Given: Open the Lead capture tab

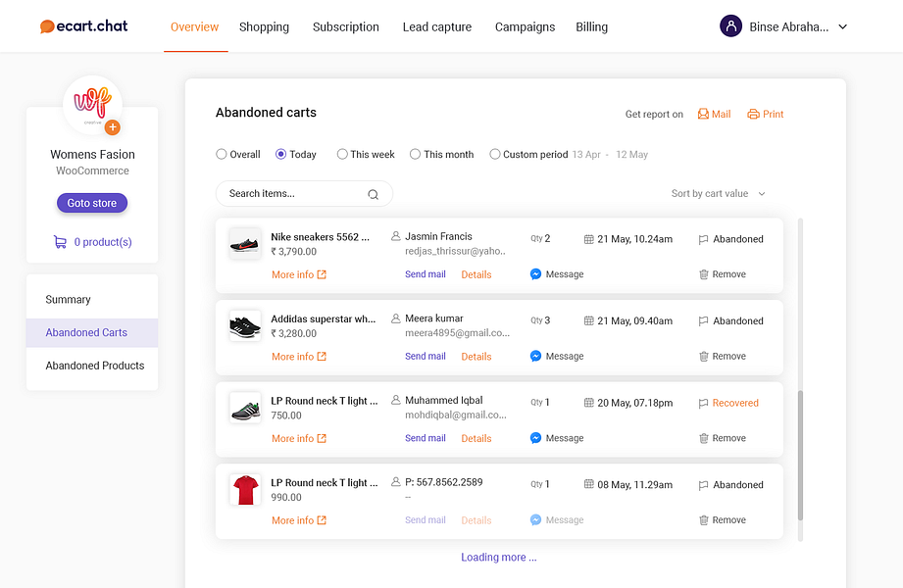Looking at the screenshot, I should tap(437, 26).
